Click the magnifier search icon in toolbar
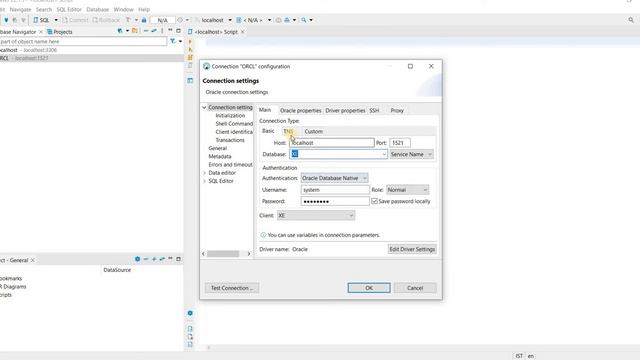Viewport: 640px width, 360px height. [304, 20]
